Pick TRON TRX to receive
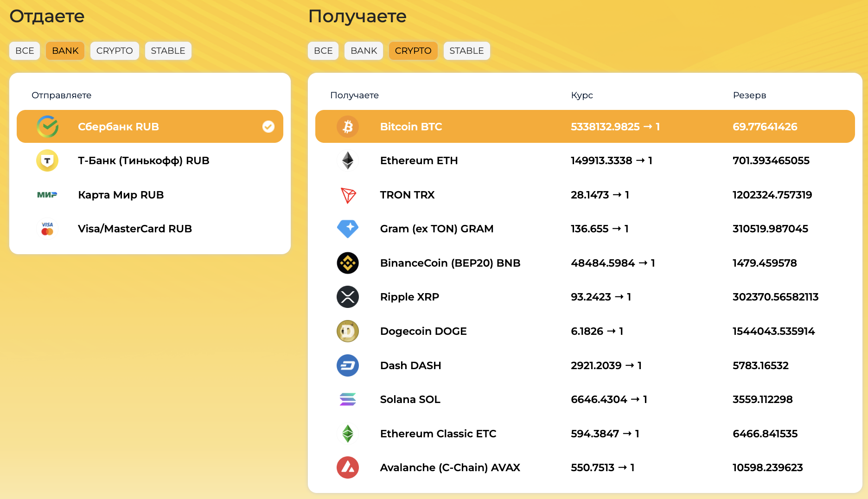The image size is (868, 499). click(585, 195)
